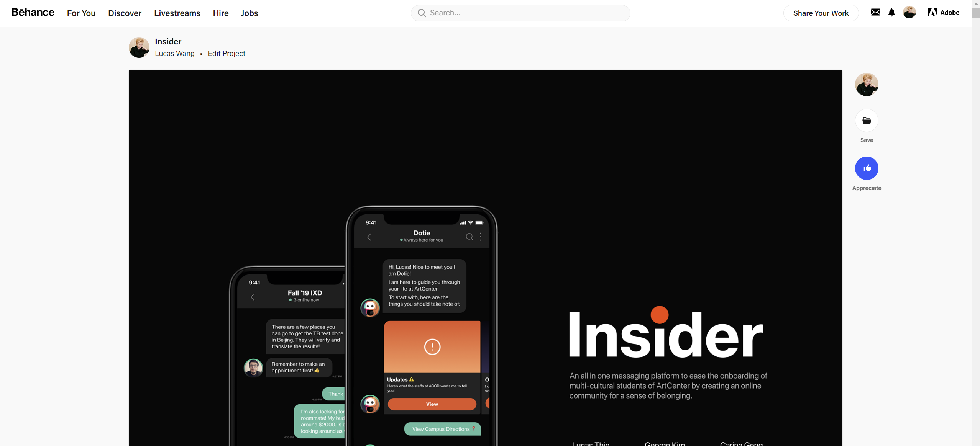Image resolution: width=980 pixels, height=446 pixels.
Task: Click Lucas Wang profile thumbnail
Action: coord(139,47)
